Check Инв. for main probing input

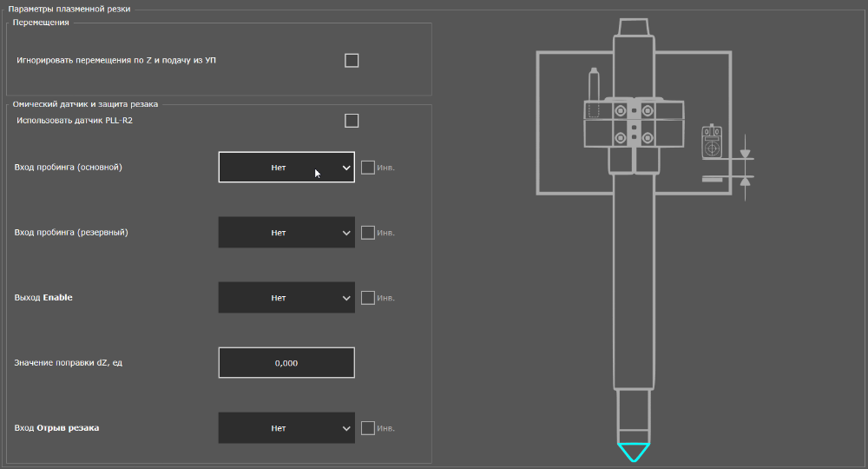point(367,168)
